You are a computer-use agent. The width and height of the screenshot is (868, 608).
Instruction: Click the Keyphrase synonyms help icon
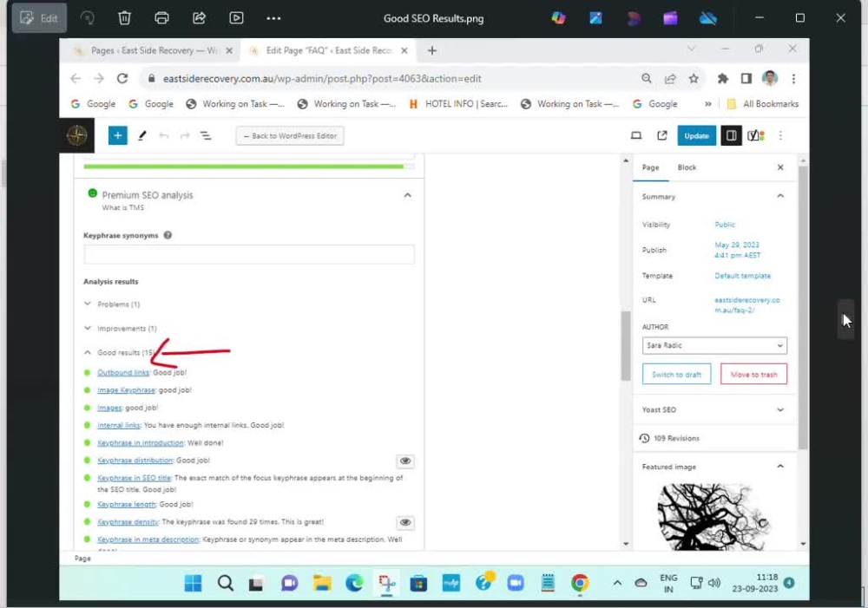168,235
